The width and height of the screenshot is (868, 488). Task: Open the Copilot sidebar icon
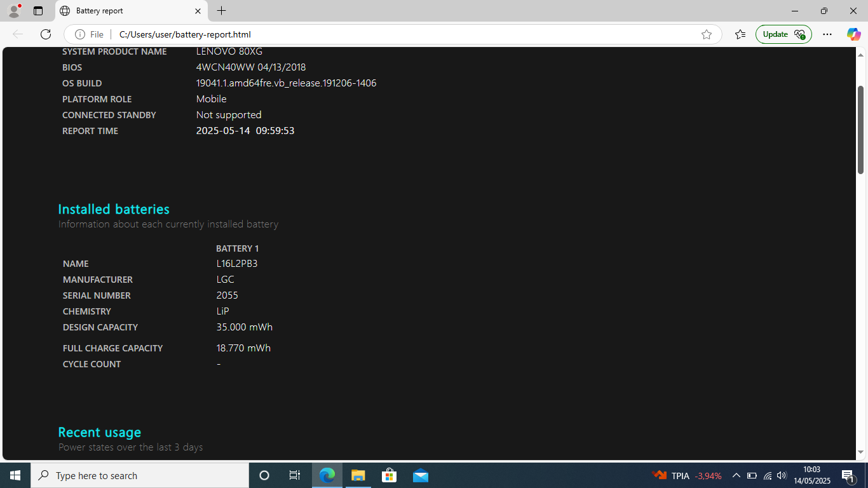853,34
